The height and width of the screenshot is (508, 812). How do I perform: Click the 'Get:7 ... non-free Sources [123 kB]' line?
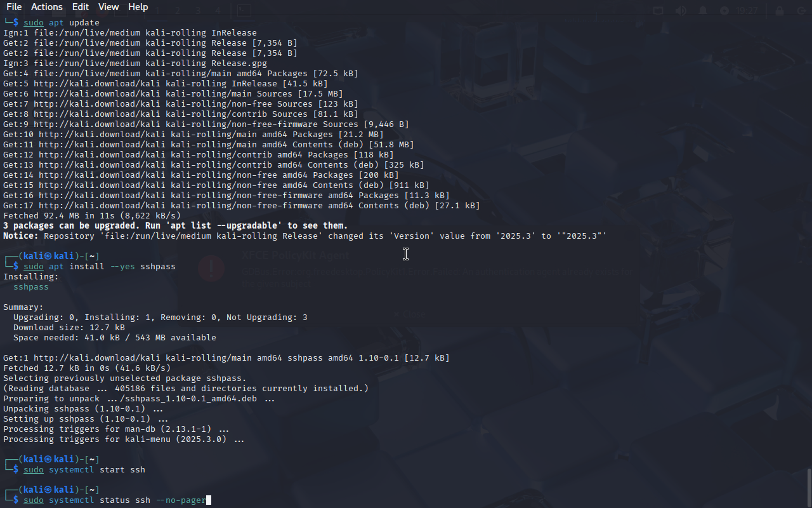click(181, 104)
